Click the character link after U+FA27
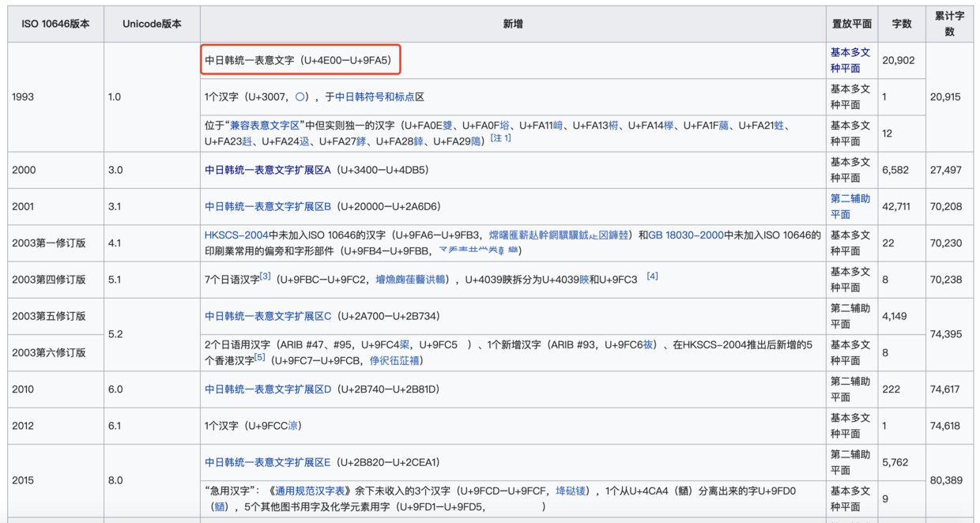 click(361, 141)
